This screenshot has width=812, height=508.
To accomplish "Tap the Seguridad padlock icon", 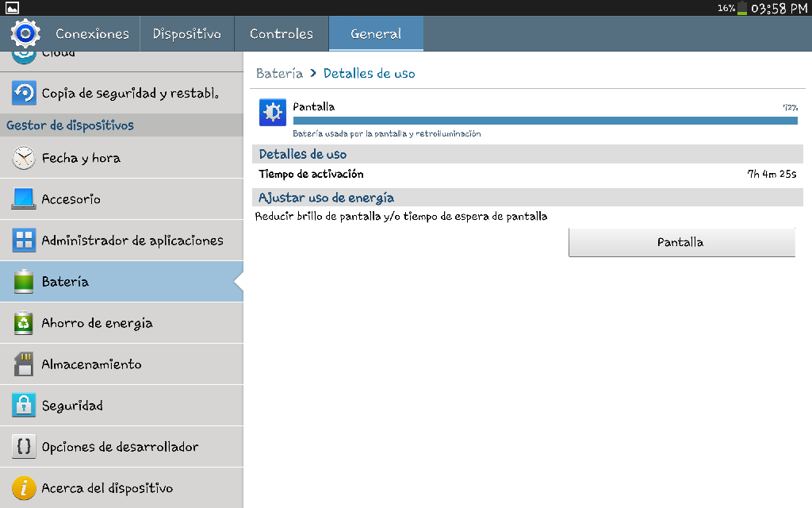I will (x=24, y=406).
